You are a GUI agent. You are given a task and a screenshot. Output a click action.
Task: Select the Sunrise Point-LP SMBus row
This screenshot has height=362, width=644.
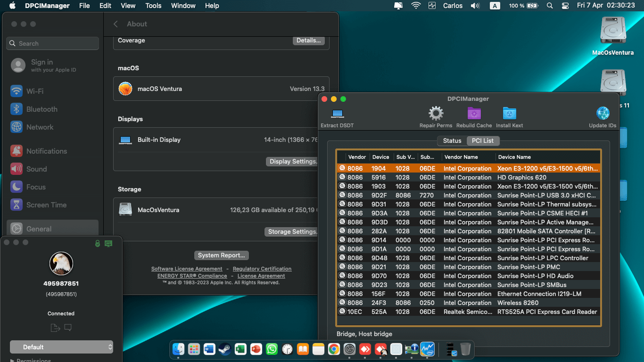[x=469, y=285]
